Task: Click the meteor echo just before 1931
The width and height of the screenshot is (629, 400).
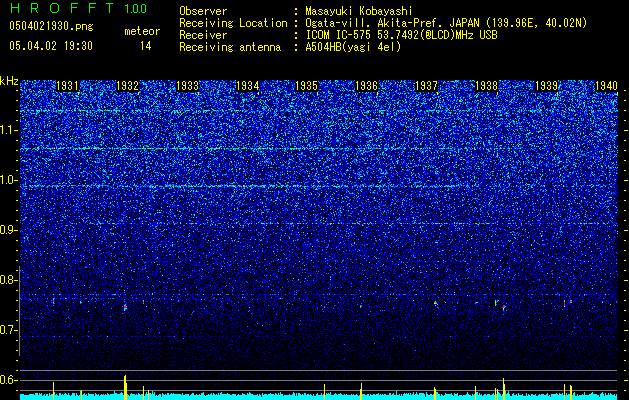Action: [x=53, y=300]
